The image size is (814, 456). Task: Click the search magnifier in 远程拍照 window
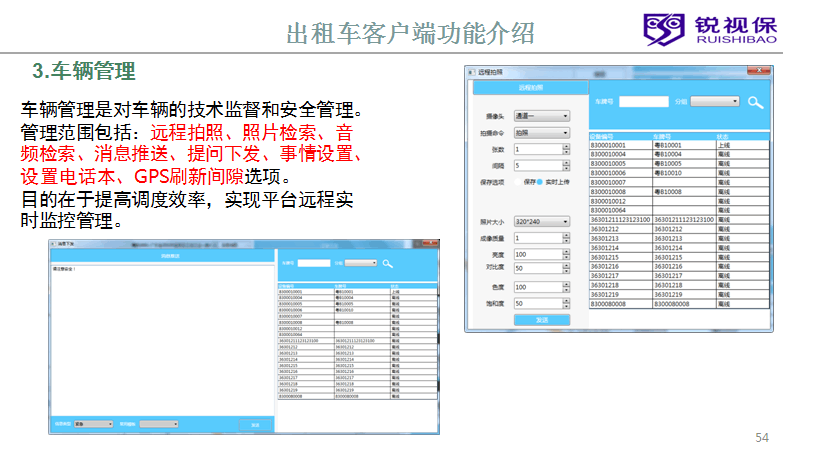point(755,102)
